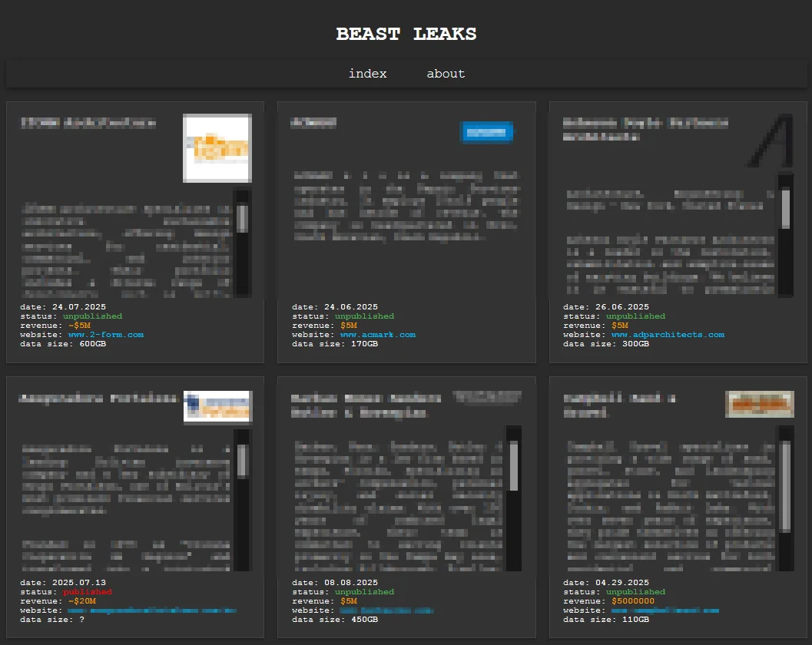Image resolution: width=812 pixels, height=645 pixels.
Task: Click the data size 600GB text
Action: click(63, 344)
